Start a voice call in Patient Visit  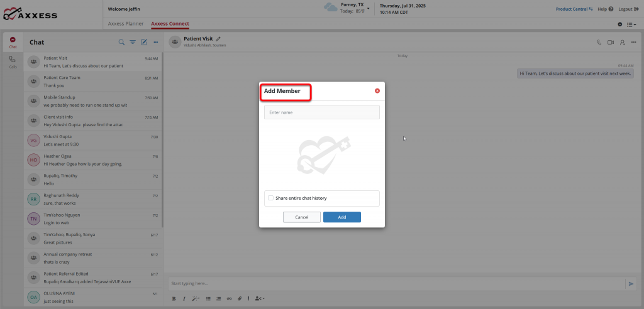click(599, 42)
